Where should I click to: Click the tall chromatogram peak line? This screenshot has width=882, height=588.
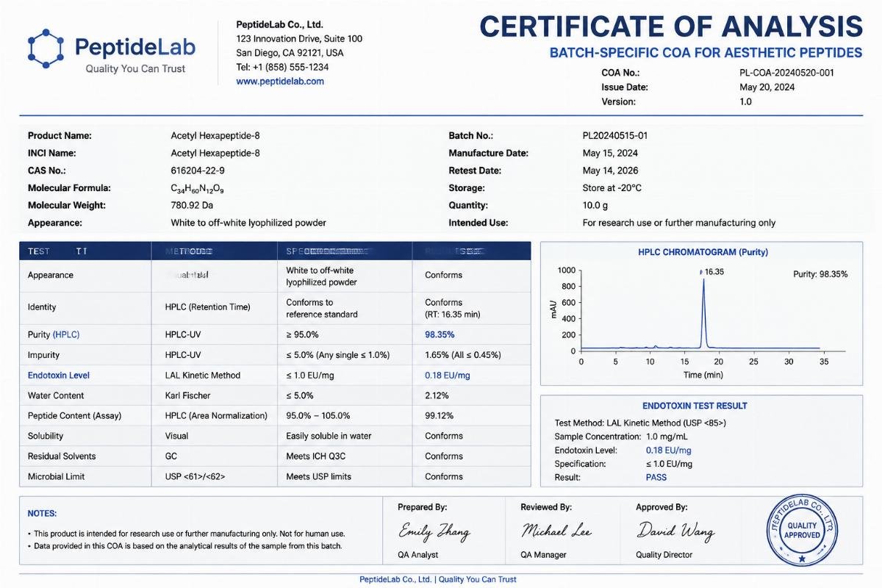[703, 312]
